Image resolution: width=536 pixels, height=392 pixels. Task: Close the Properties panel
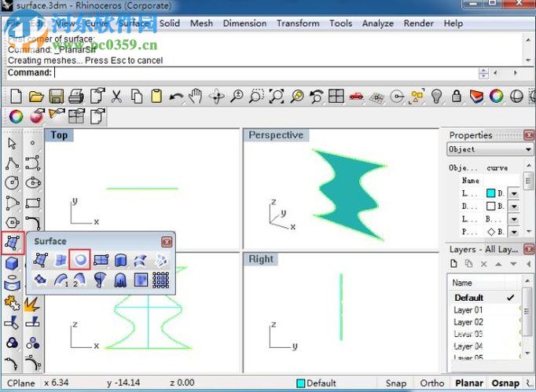pyautogui.click(x=529, y=135)
